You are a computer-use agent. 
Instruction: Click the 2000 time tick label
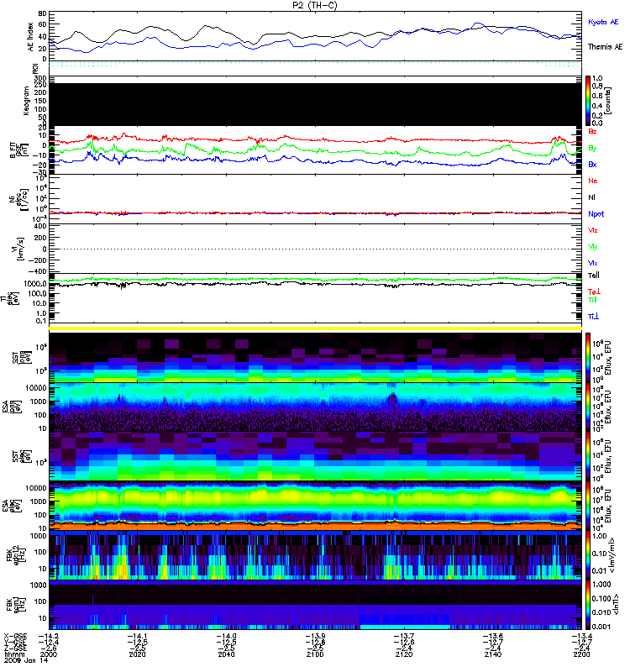pyautogui.click(x=49, y=654)
